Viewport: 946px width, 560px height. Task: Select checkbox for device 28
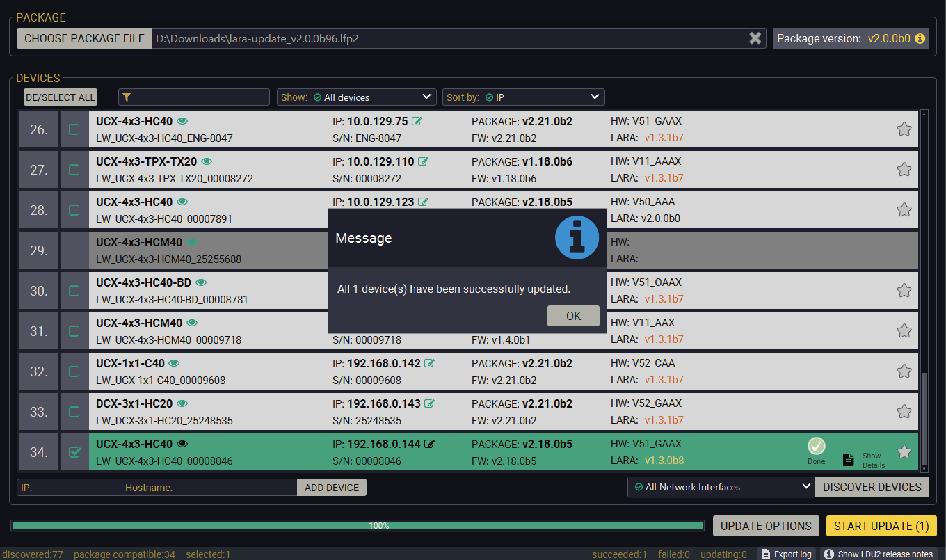74,210
